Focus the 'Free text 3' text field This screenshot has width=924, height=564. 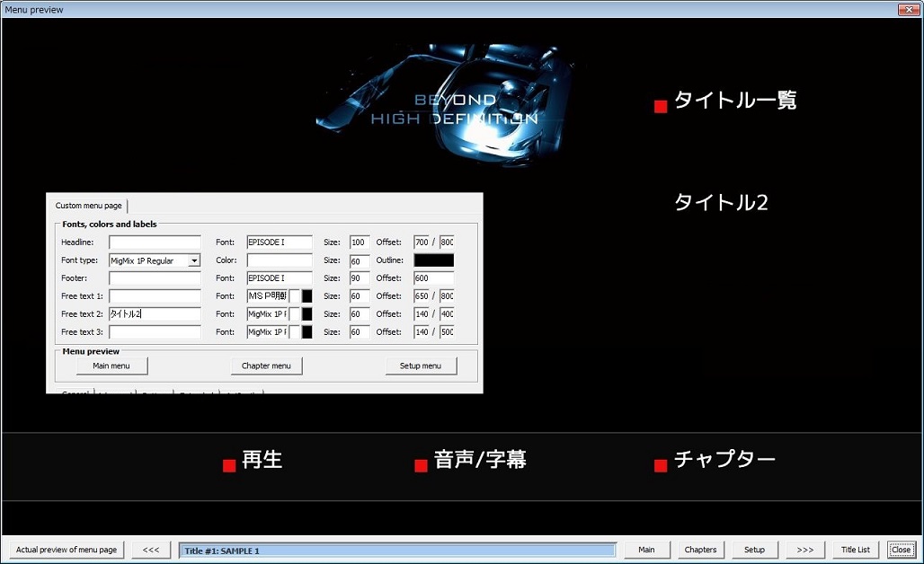point(155,332)
